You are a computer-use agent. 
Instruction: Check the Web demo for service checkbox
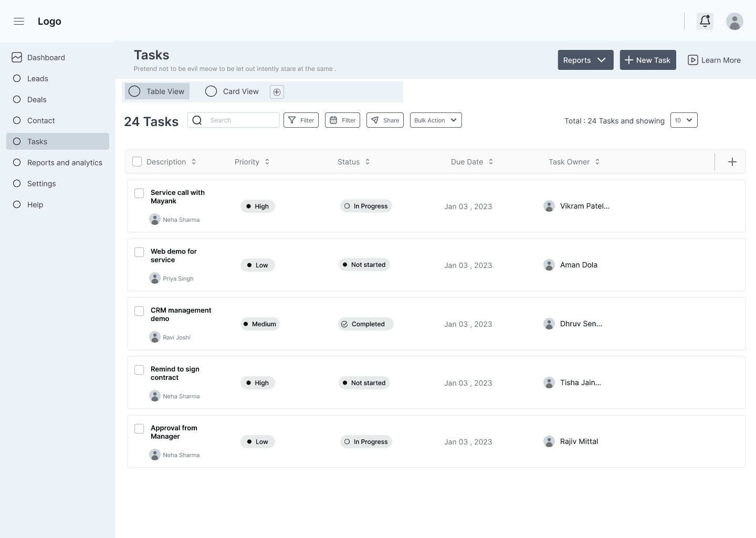pyautogui.click(x=139, y=252)
